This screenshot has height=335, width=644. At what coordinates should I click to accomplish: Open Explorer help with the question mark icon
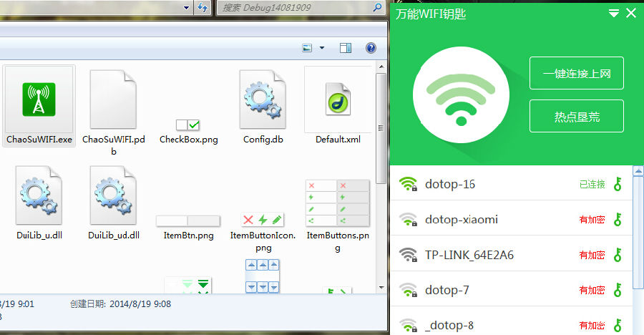pyautogui.click(x=371, y=48)
